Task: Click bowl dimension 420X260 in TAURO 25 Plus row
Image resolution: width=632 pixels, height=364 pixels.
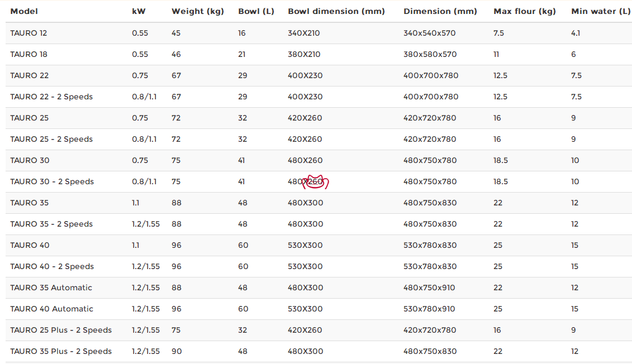Action: click(305, 330)
